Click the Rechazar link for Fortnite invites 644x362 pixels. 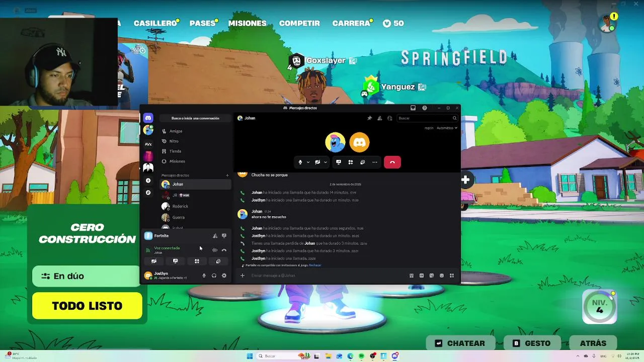coord(315,265)
